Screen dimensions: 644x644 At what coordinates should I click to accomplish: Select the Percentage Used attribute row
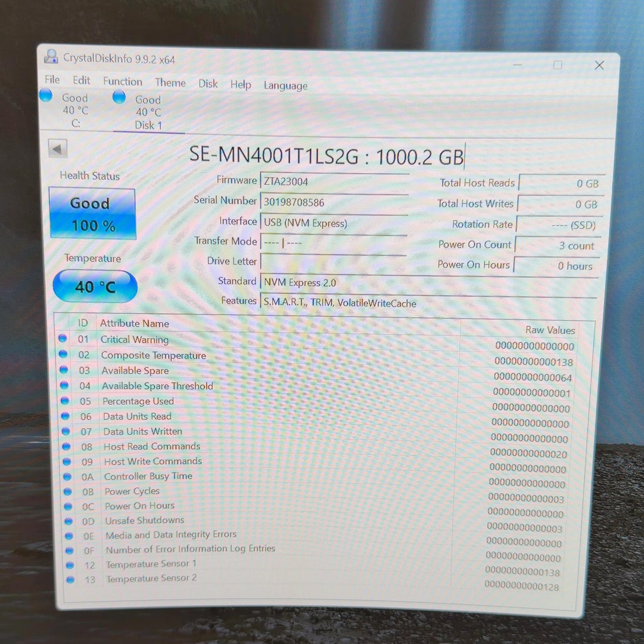[316, 404]
